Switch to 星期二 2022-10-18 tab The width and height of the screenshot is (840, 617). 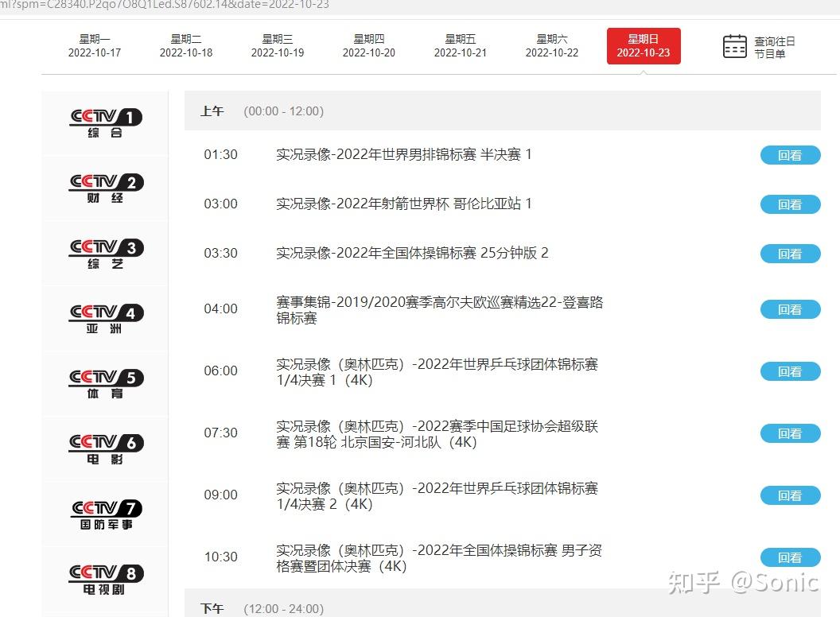pyautogui.click(x=186, y=46)
